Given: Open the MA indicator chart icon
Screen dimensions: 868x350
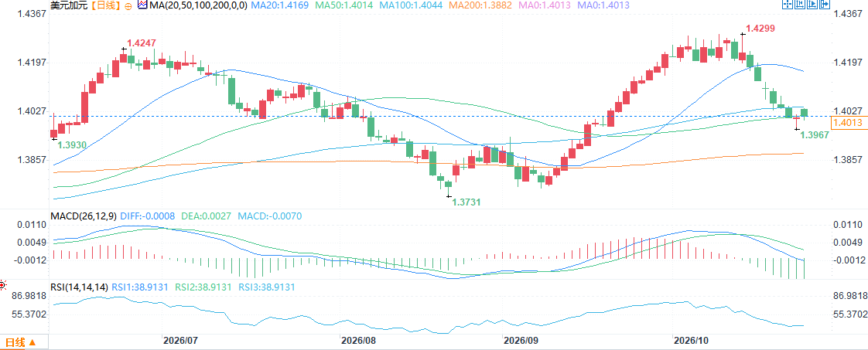Looking at the screenshot, I should 141,5.
